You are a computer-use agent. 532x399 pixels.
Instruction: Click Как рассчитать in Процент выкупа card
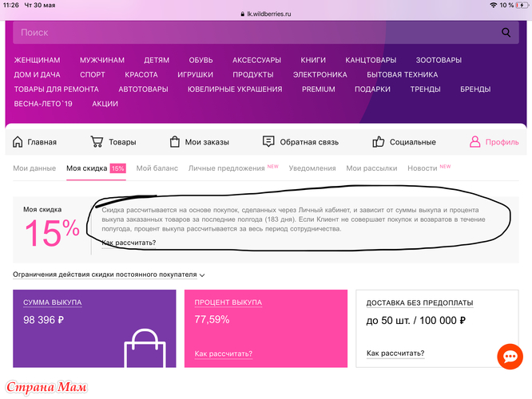[223, 354]
